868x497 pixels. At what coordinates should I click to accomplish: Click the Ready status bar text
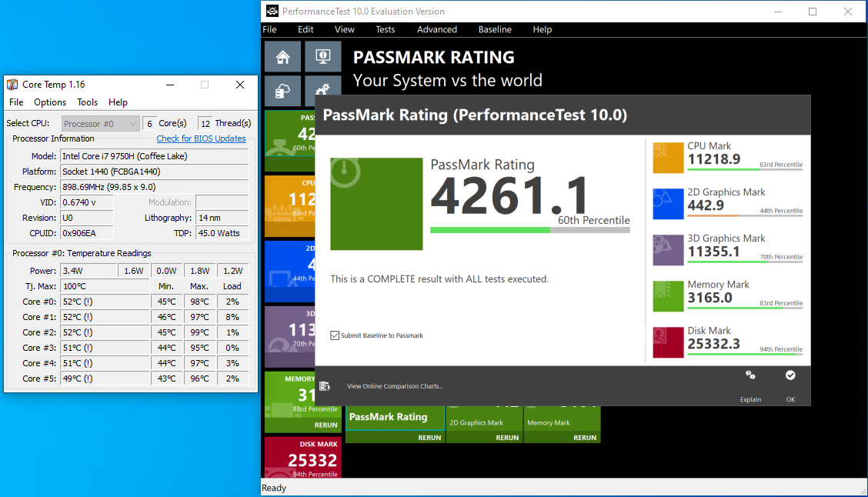274,488
